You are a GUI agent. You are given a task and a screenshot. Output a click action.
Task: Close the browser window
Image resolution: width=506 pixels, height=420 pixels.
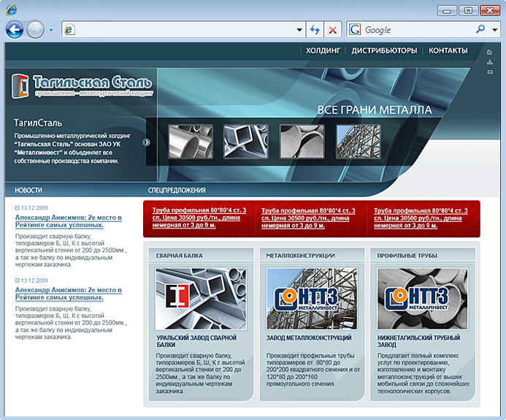[x=490, y=11]
